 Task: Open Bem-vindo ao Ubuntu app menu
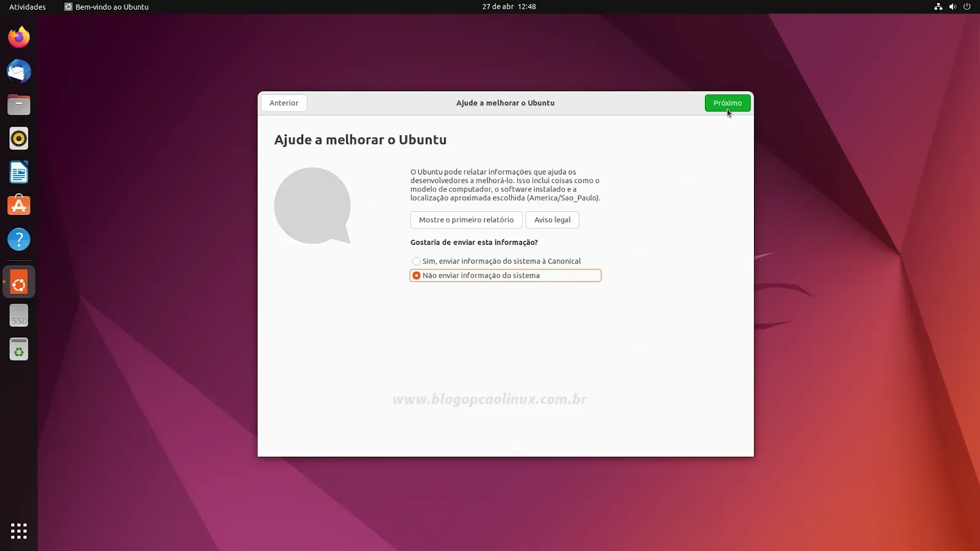(x=107, y=7)
